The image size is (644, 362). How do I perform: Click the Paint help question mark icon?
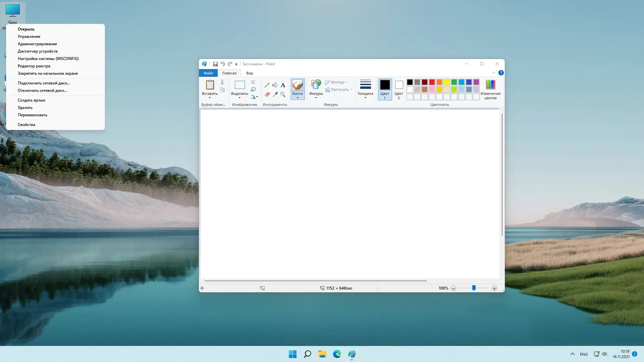pyautogui.click(x=501, y=73)
